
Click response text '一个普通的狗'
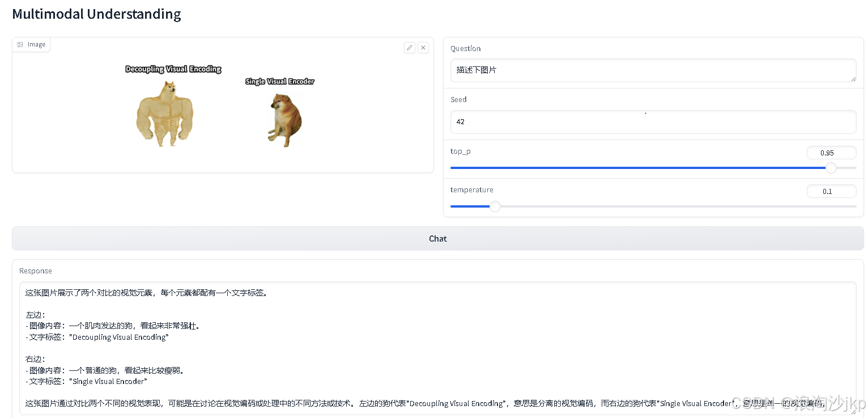pyautogui.click(x=93, y=370)
